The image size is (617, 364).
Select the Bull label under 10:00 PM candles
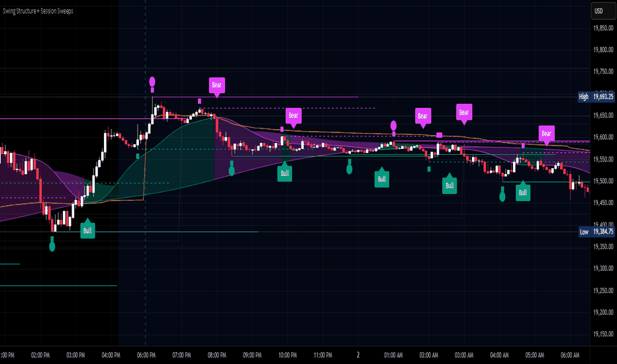click(x=285, y=172)
